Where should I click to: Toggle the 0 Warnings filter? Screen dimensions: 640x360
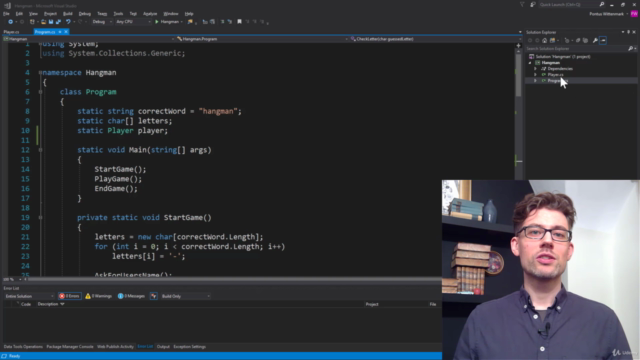tap(98, 296)
